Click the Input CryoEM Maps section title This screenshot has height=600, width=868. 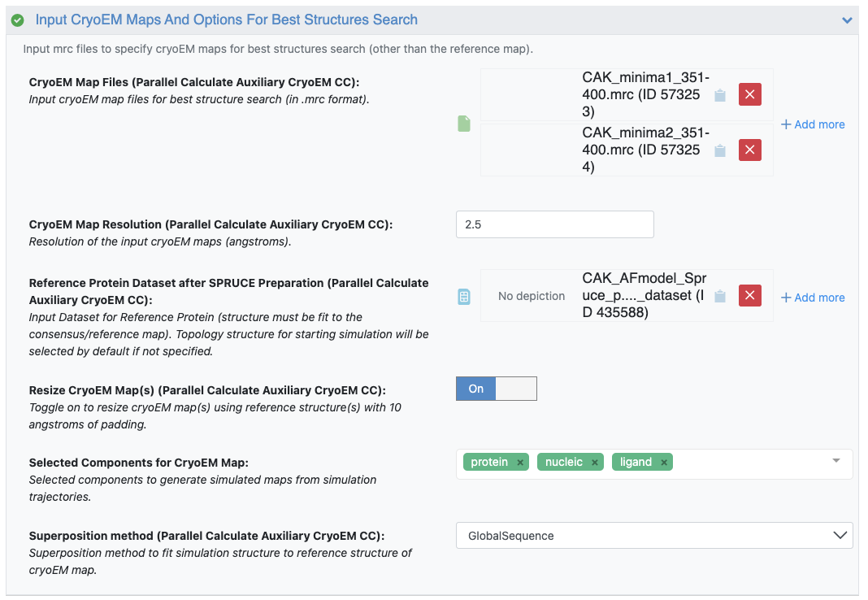226,20
